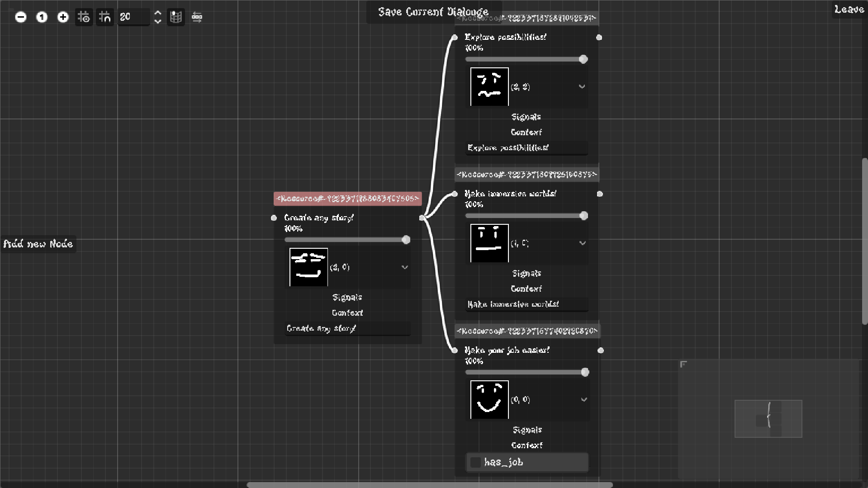Open the Context tab on Explore possibilities node
This screenshot has height=488, width=868.
[526, 132]
